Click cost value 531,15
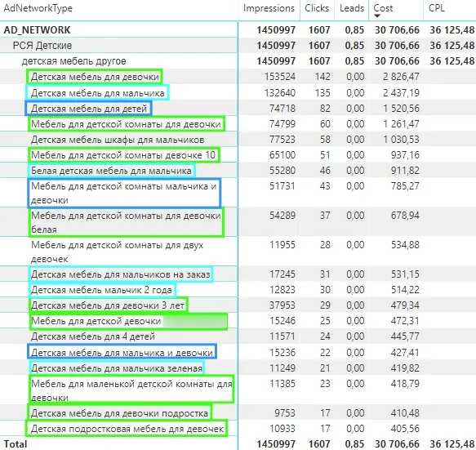This screenshot has height=450, width=476. 405,274
